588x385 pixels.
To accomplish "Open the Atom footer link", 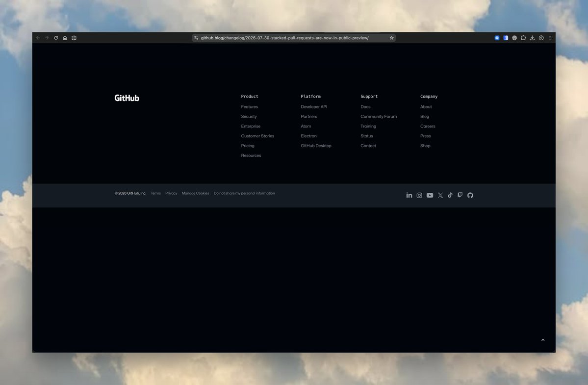I will (x=306, y=127).
